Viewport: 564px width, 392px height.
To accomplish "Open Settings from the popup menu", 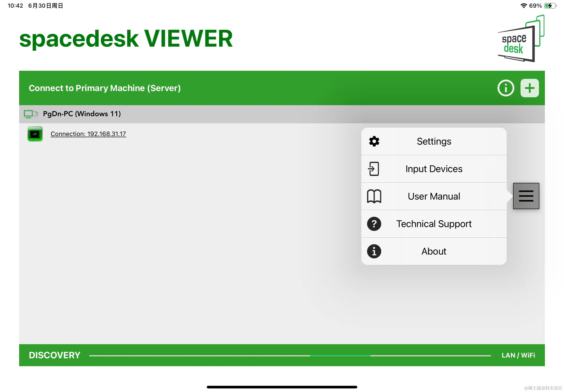I will click(434, 141).
